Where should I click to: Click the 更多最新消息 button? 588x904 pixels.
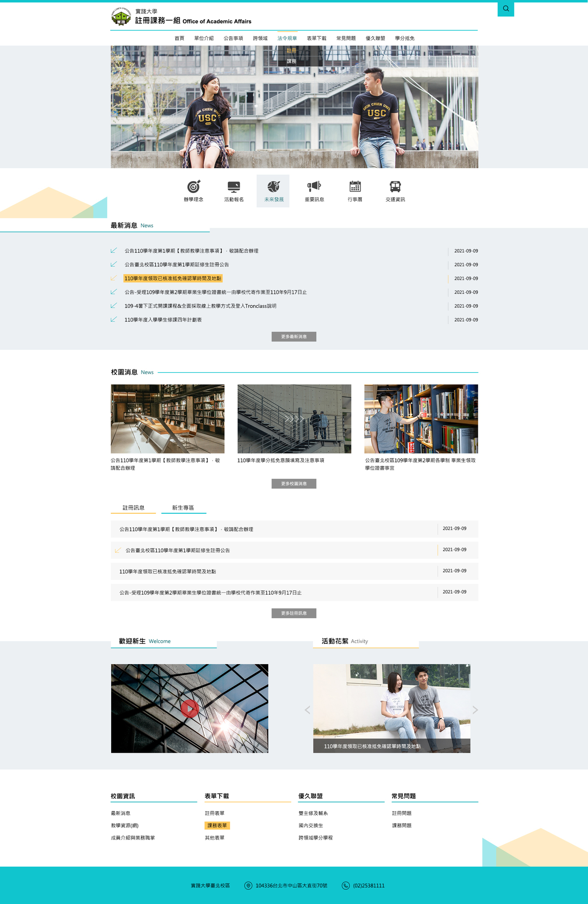click(294, 336)
